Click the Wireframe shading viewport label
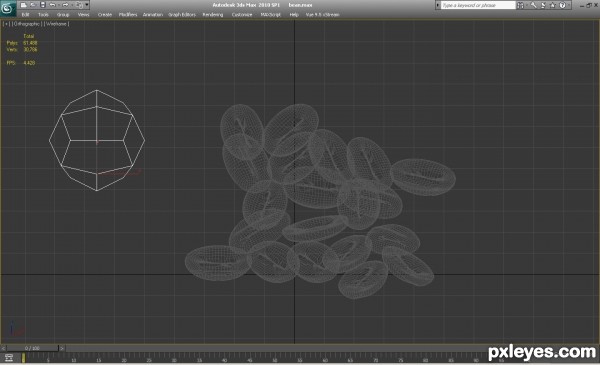Viewport: 600px width, 365px height. tap(56, 24)
